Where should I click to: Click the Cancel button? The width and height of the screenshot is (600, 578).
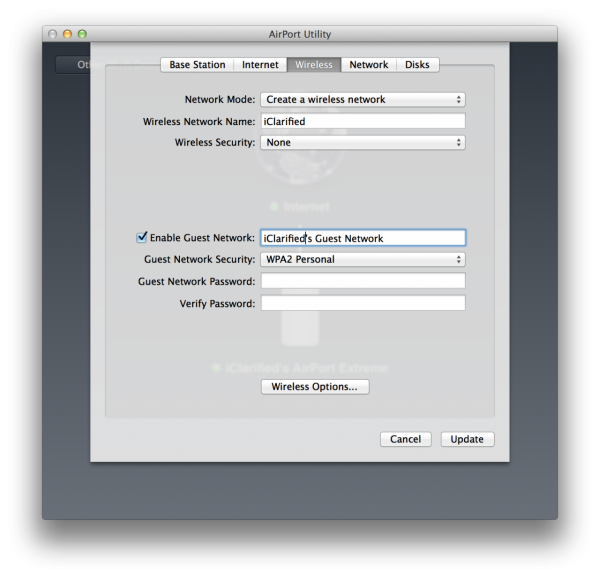406,439
